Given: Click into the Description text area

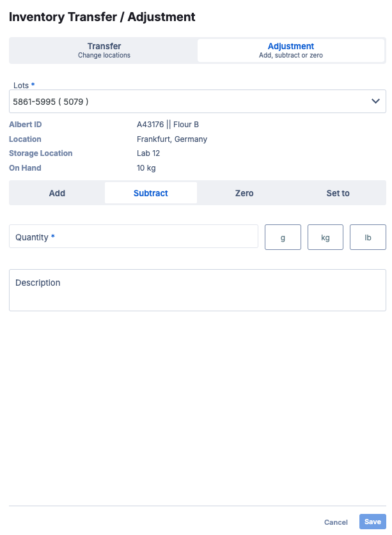Looking at the screenshot, I should [197, 290].
